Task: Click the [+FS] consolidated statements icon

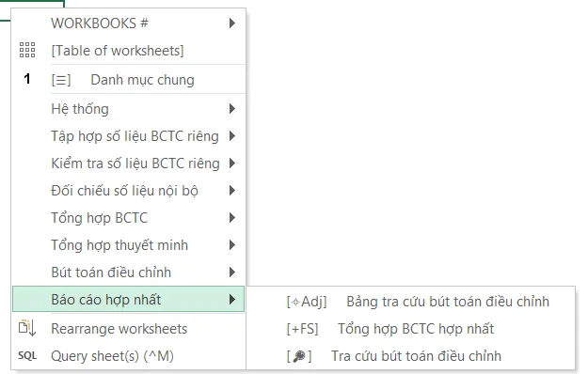Action: [x=302, y=329]
